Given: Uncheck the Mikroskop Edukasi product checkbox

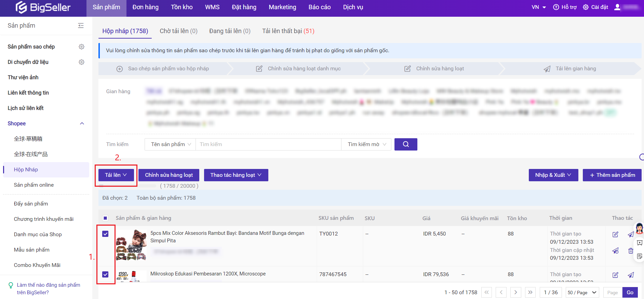Looking at the screenshot, I should click(x=105, y=274).
